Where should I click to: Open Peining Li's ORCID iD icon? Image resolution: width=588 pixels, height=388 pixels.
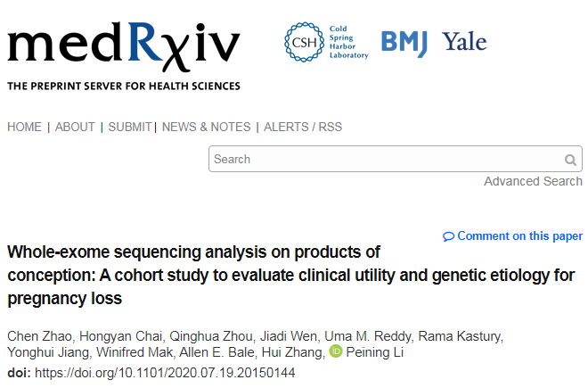coord(336,351)
